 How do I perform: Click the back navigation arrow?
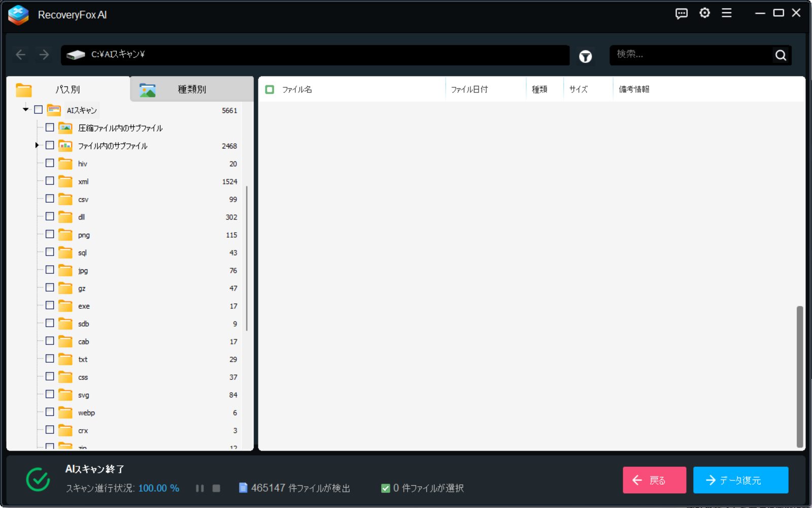[x=20, y=54]
